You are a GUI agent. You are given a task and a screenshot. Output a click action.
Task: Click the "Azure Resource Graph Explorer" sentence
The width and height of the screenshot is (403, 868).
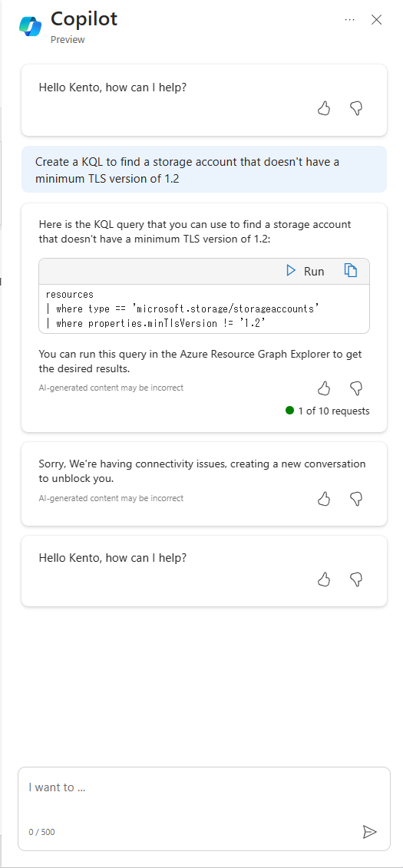[200, 361]
